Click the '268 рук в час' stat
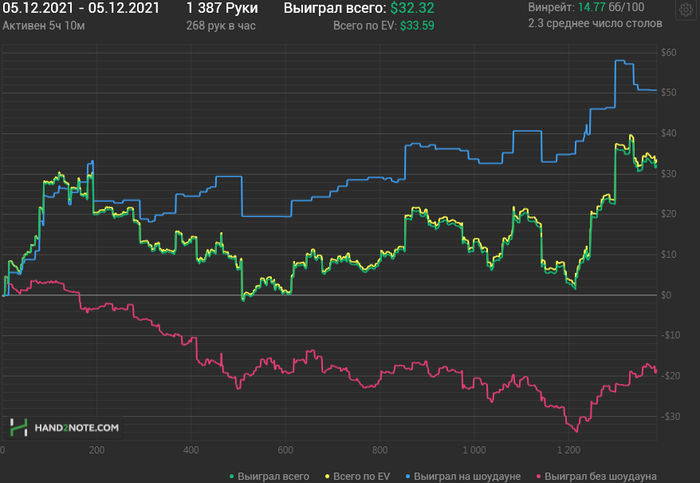Viewport: 700px width, 483px height. click(220, 26)
